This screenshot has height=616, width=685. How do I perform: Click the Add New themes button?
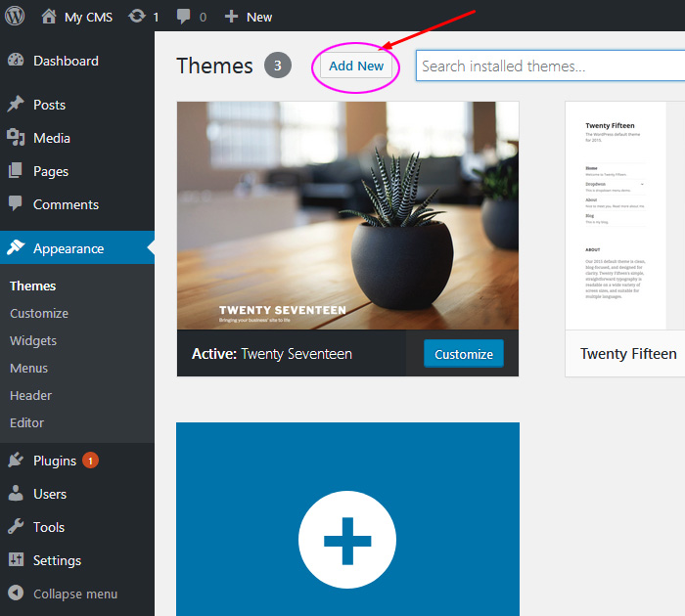point(356,66)
